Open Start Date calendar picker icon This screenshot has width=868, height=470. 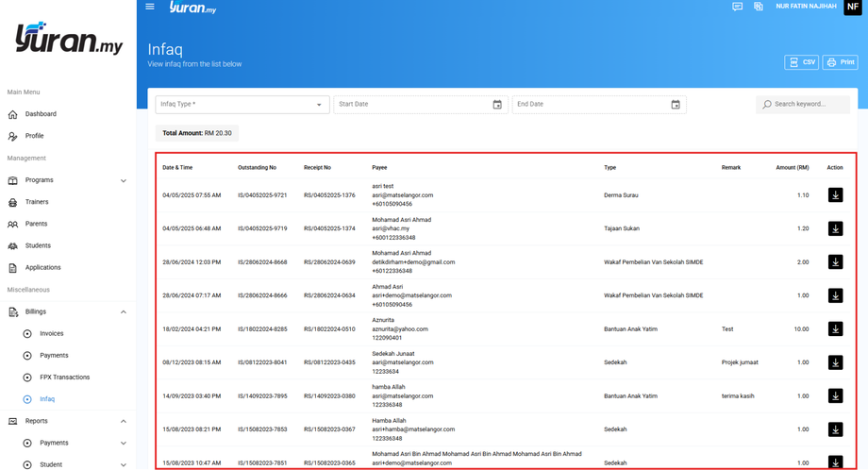(497, 105)
